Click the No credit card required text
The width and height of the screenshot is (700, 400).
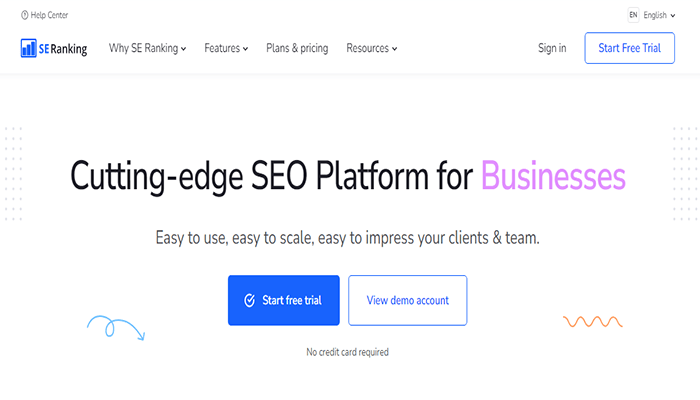pyautogui.click(x=347, y=352)
